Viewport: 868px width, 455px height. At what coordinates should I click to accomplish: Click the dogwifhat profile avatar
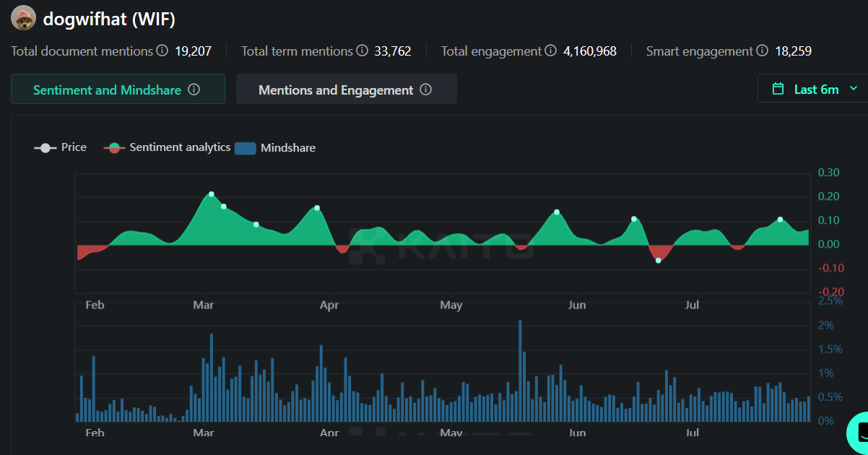tap(23, 18)
